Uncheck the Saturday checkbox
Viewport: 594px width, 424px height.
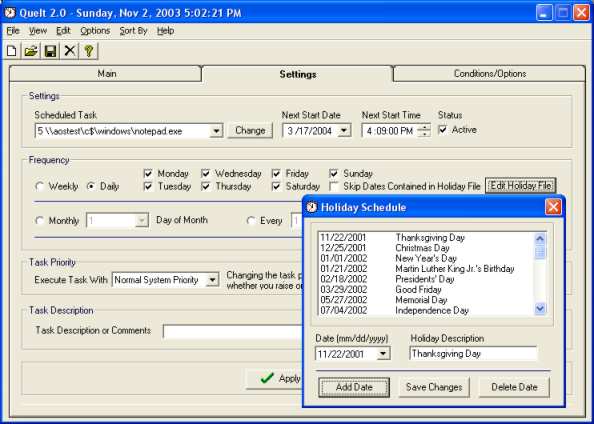click(x=276, y=186)
